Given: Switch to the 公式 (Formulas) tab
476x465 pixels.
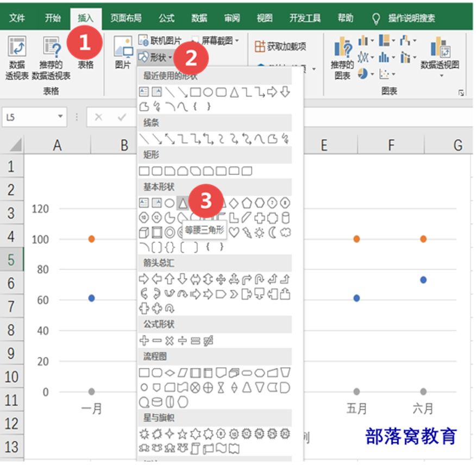Looking at the screenshot, I should (166, 18).
